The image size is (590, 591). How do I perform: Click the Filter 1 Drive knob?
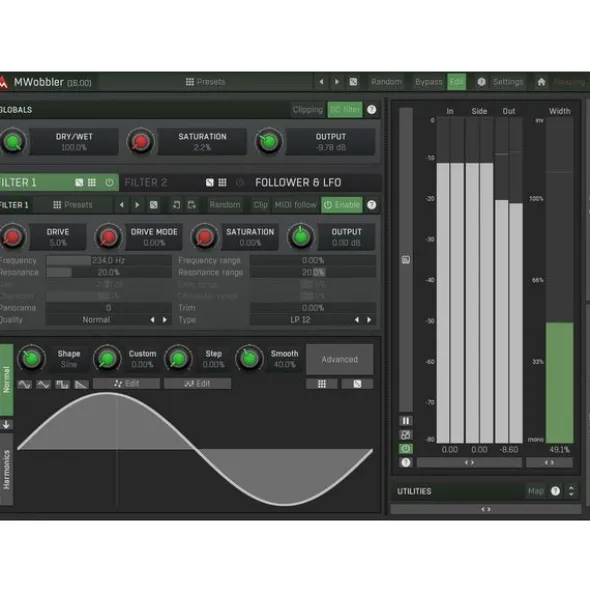point(12,237)
